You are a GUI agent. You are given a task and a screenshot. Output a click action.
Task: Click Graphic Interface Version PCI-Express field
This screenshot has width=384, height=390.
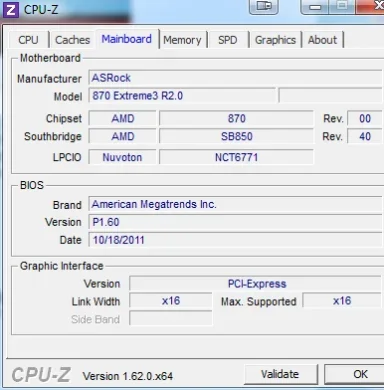tap(255, 284)
